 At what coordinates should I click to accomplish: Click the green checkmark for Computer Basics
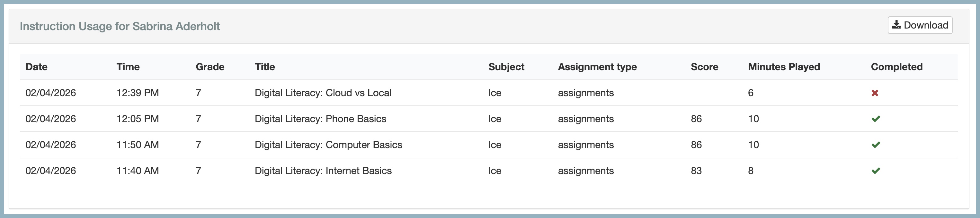click(875, 145)
